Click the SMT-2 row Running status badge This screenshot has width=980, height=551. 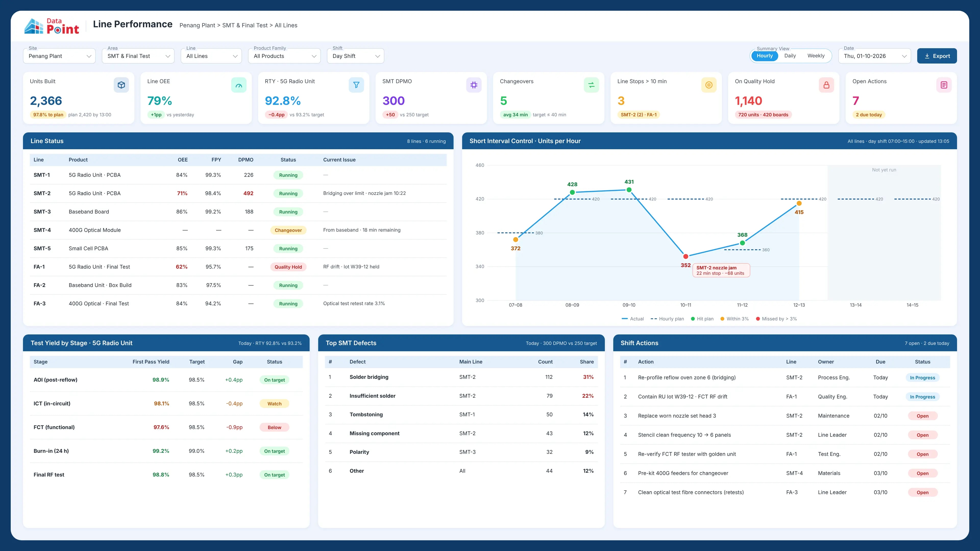click(x=288, y=194)
